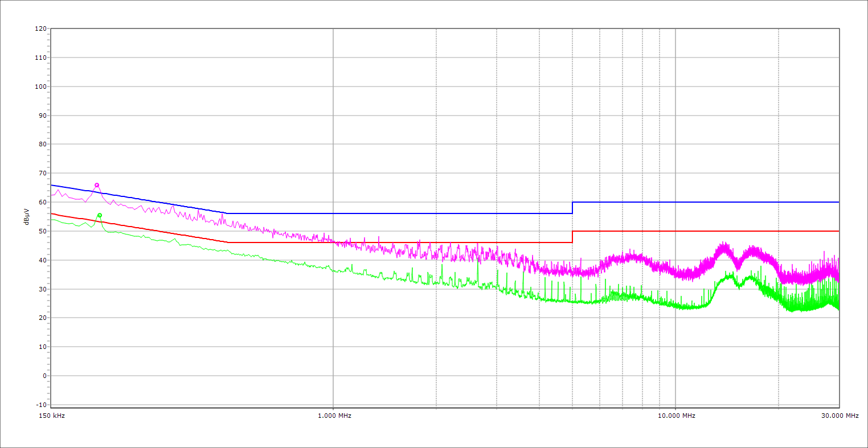Select the -10 value on the y-axis
The image size is (868, 448).
point(40,405)
